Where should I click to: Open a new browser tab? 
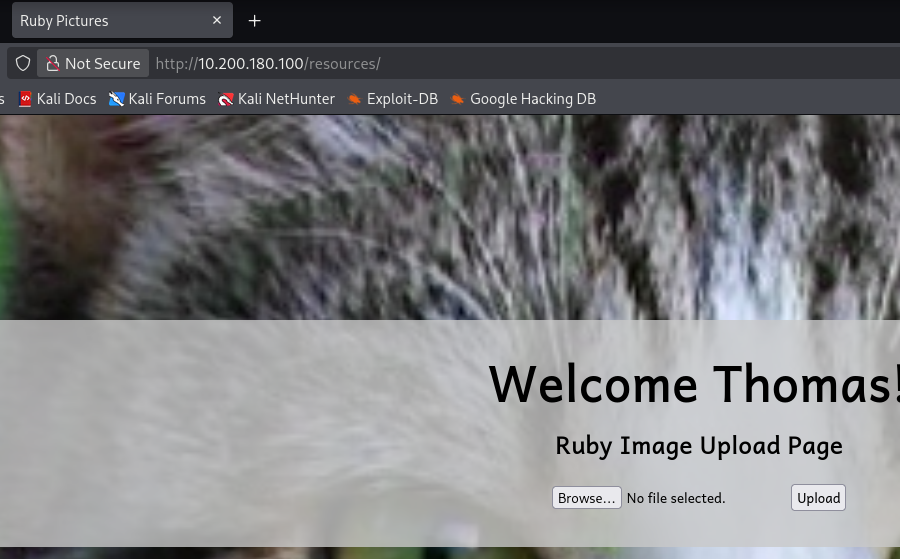point(254,21)
